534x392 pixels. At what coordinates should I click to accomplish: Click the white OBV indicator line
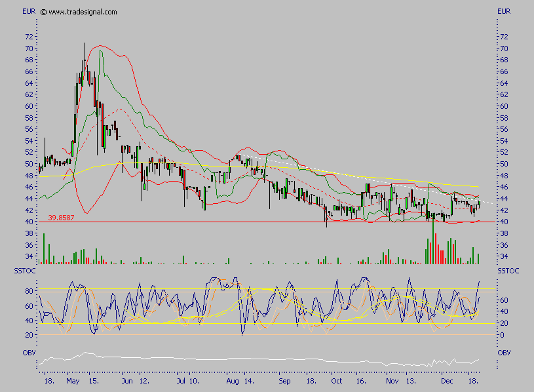coord(259,359)
